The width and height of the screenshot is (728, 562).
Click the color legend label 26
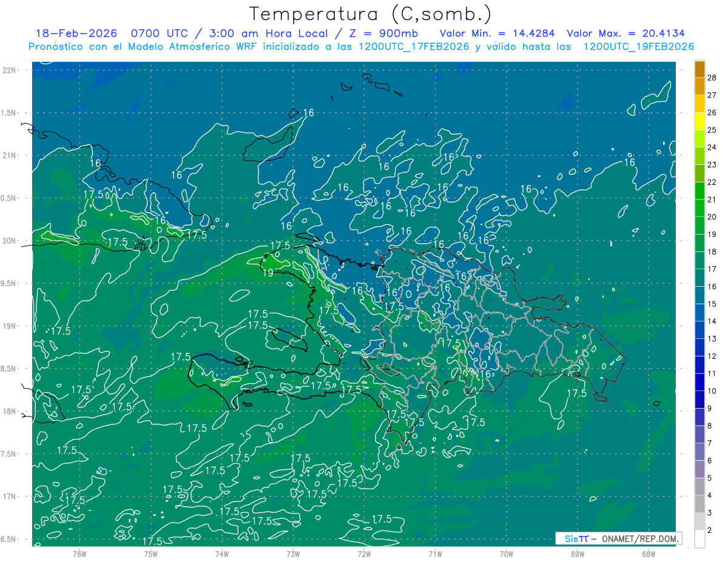coord(712,113)
